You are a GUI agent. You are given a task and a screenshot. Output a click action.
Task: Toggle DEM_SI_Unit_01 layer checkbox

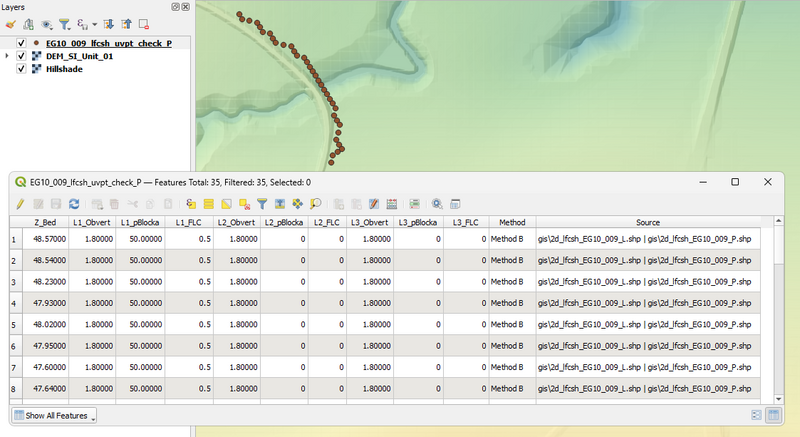click(21, 56)
